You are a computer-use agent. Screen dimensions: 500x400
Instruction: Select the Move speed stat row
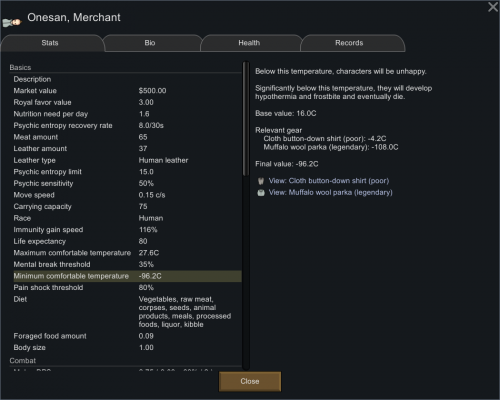coord(127,195)
